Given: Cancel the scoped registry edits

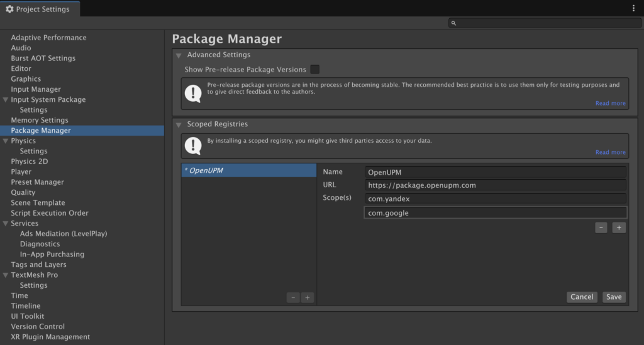Looking at the screenshot, I should 582,297.
